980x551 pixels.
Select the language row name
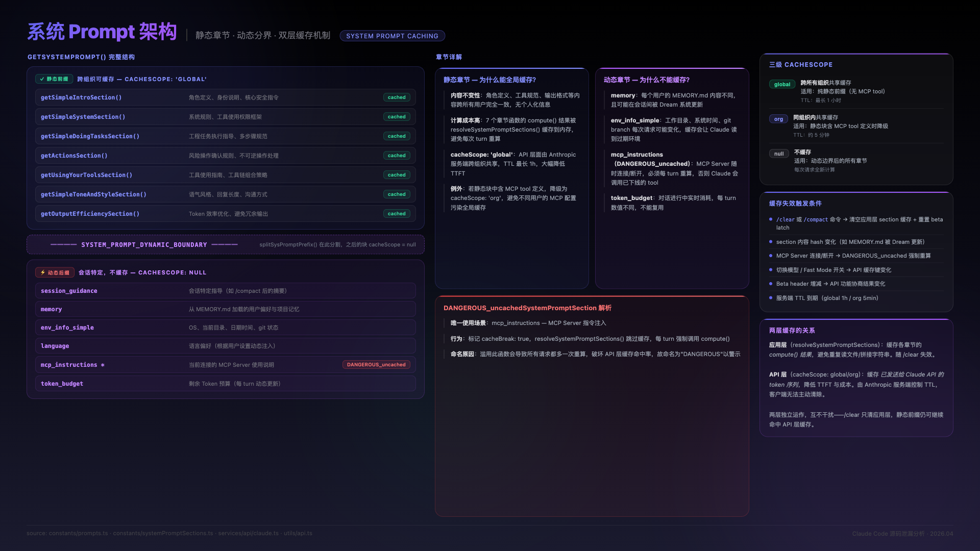(x=55, y=346)
